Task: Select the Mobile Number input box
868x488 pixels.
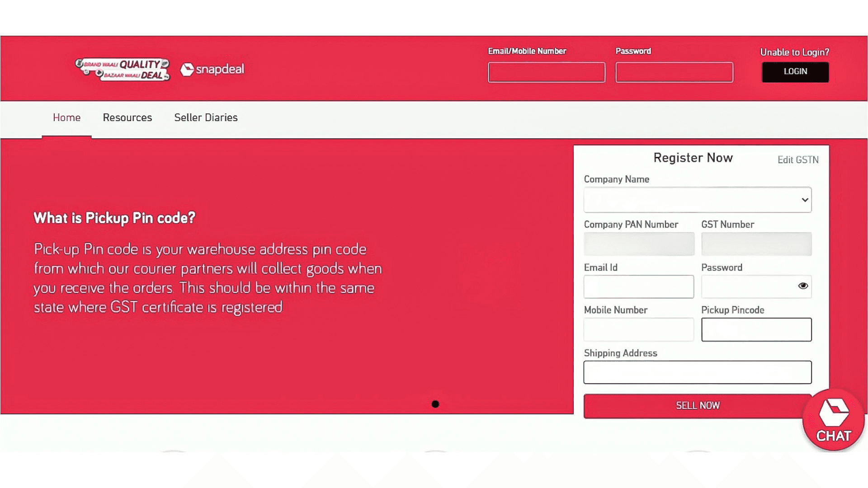Action: pos(638,329)
